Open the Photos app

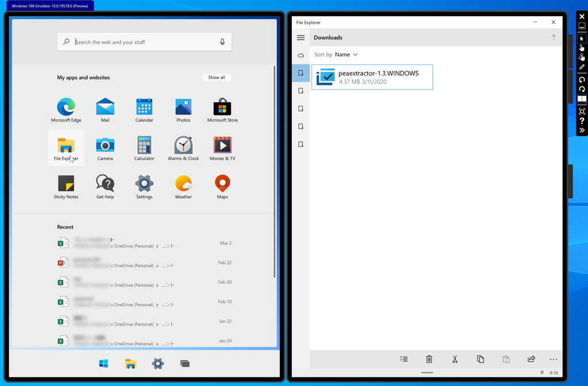click(183, 110)
